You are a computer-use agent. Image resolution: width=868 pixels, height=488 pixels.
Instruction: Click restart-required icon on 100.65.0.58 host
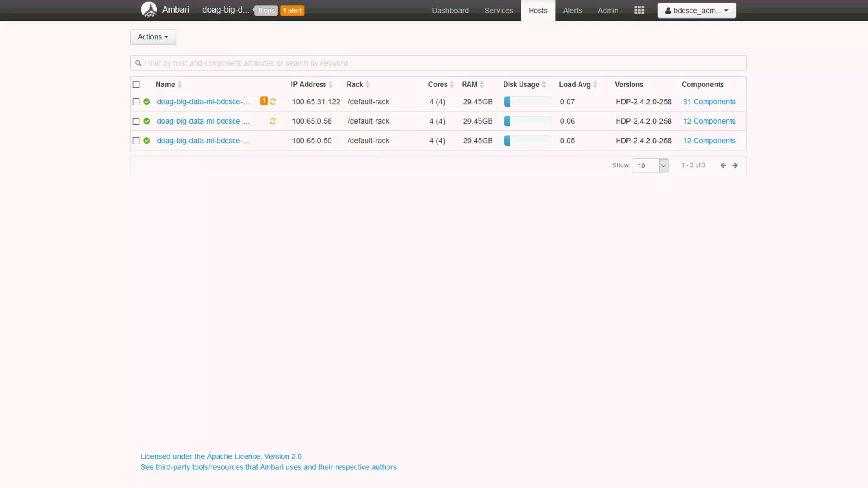(273, 121)
